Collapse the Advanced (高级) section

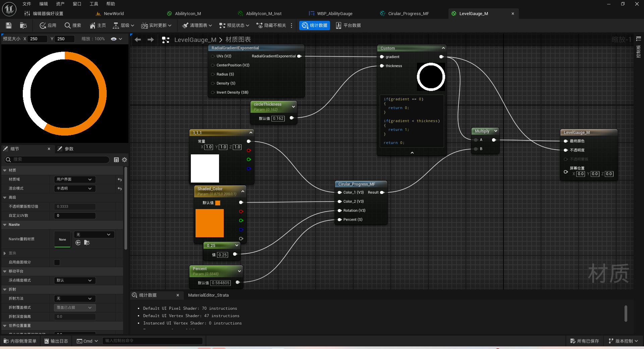[x=5, y=198]
